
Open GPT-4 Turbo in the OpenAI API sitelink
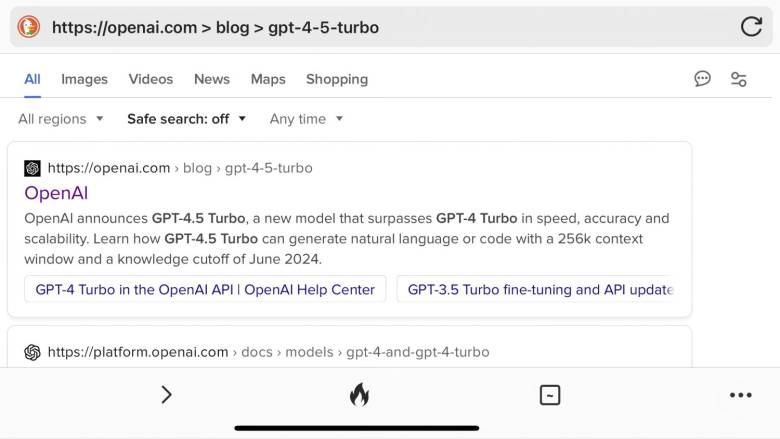[x=205, y=289]
